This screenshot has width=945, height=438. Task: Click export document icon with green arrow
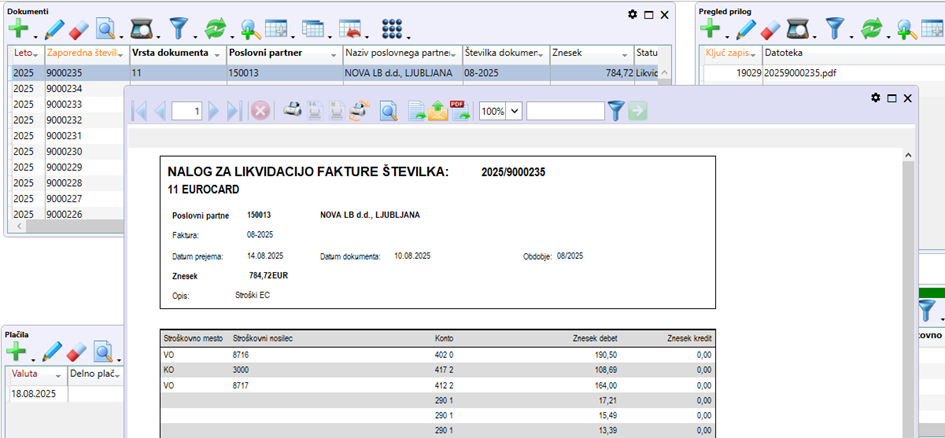pyautogui.click(x=417, y=111)
